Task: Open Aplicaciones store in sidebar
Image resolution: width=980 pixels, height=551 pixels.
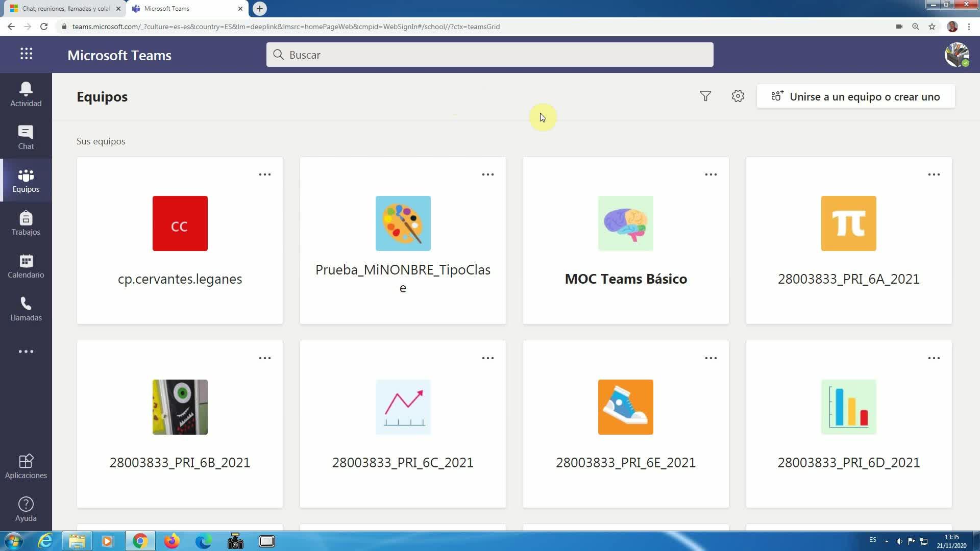Action: [x=26, y=466]
